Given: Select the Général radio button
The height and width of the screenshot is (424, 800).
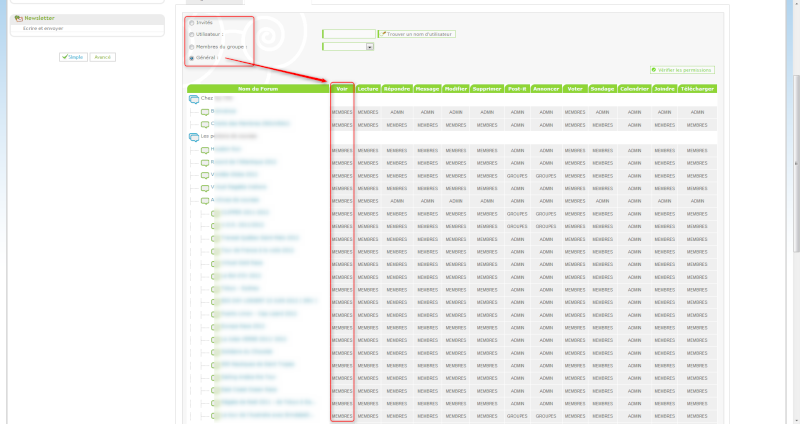Looking at the screenshot, I should tap(192, 58).
